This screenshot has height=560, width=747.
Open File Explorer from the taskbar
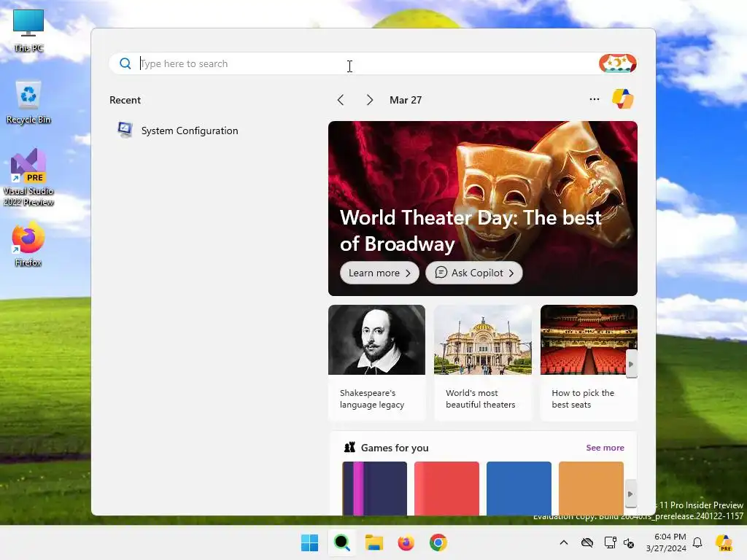374,542
